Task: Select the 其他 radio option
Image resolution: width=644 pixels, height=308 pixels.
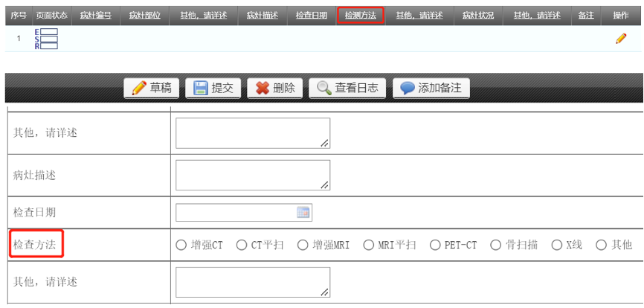Action: tap(602, 246)
